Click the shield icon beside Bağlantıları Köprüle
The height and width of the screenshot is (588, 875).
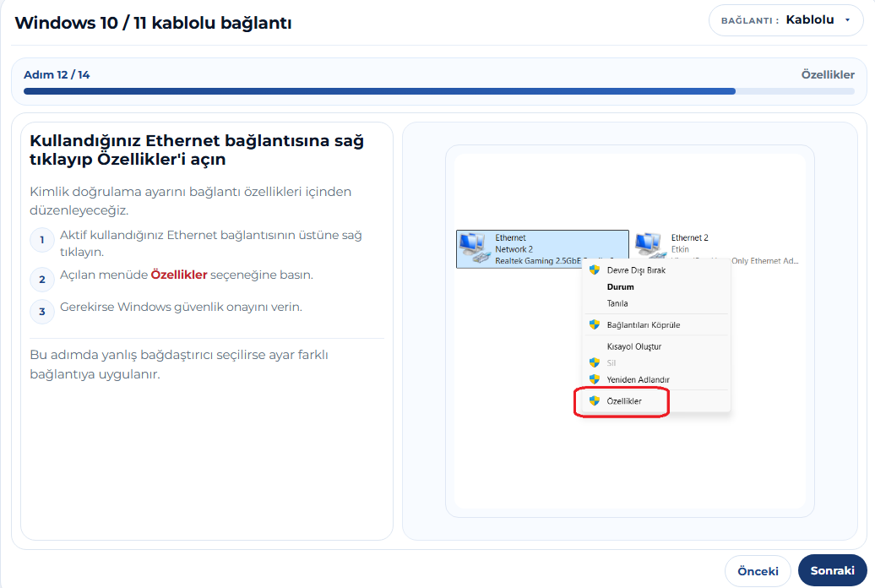pos(595,324)
